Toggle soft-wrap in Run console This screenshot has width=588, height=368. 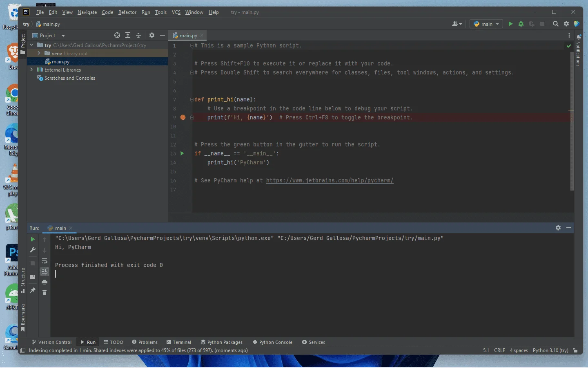(45, 261)
